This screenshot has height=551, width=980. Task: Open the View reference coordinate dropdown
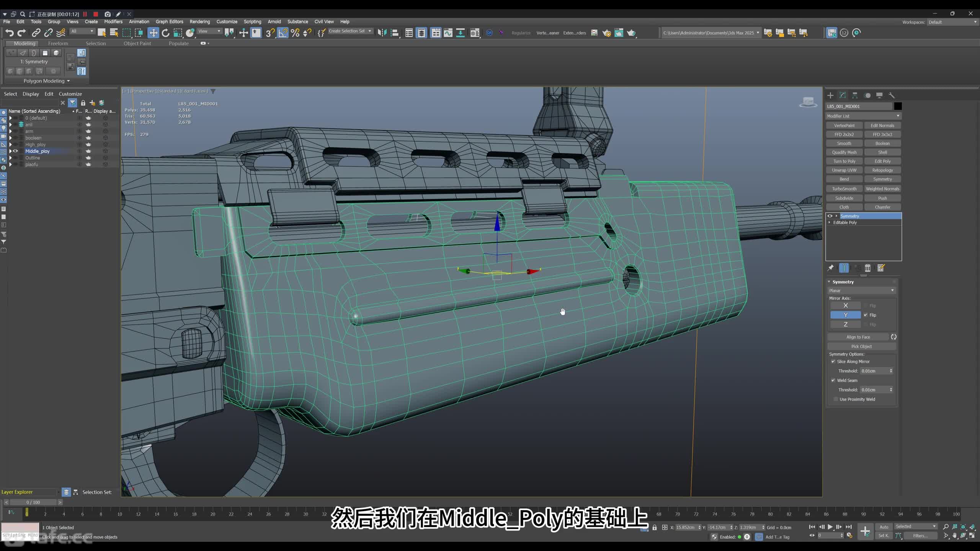point(209,31)
